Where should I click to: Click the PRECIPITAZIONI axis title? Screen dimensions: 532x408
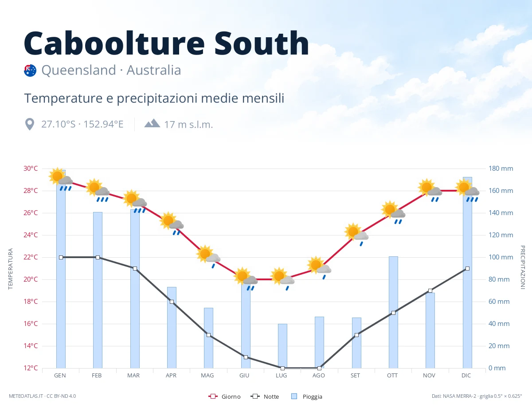click(522, 267)
